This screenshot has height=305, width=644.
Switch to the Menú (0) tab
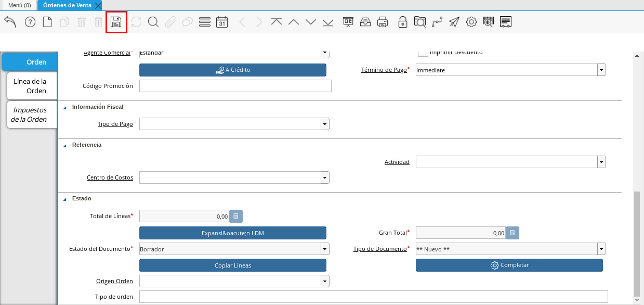(x=19, y=5)
